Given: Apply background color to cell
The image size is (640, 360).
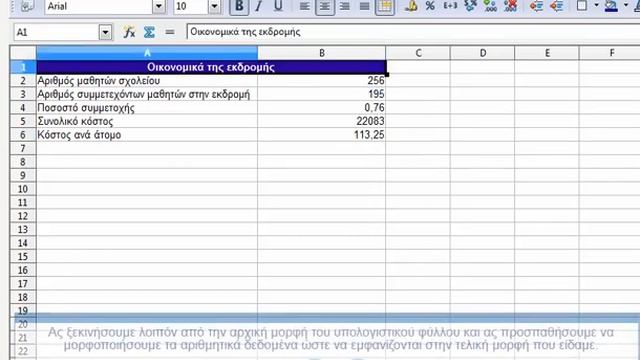Looking at the screenshot, I should [611, 6].
